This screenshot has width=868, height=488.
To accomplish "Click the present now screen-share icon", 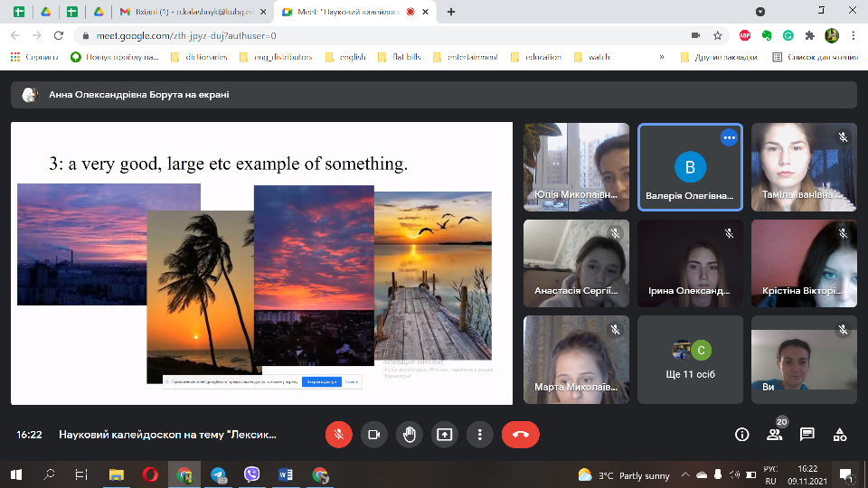I will click(444, 434).
